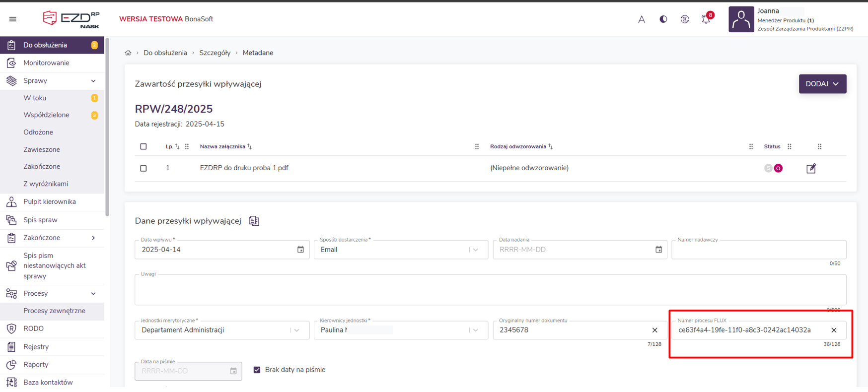Select Procesy zewnętrzne in sidebar

54,311
